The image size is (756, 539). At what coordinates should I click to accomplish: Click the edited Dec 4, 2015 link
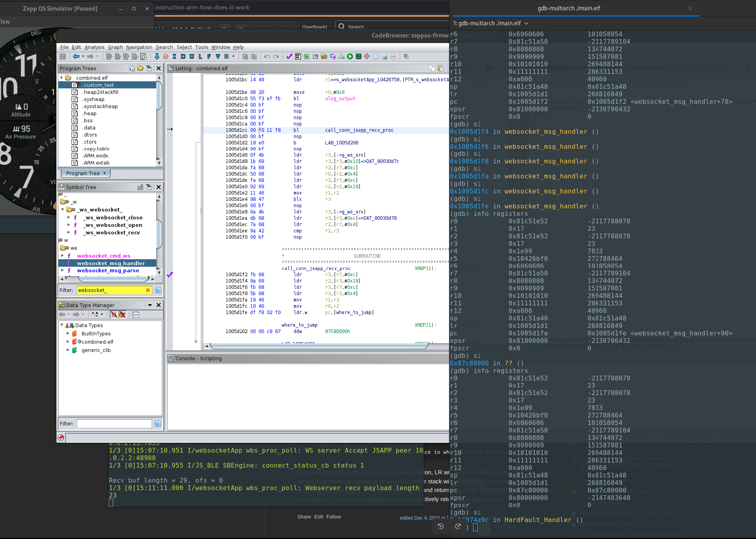425,518
